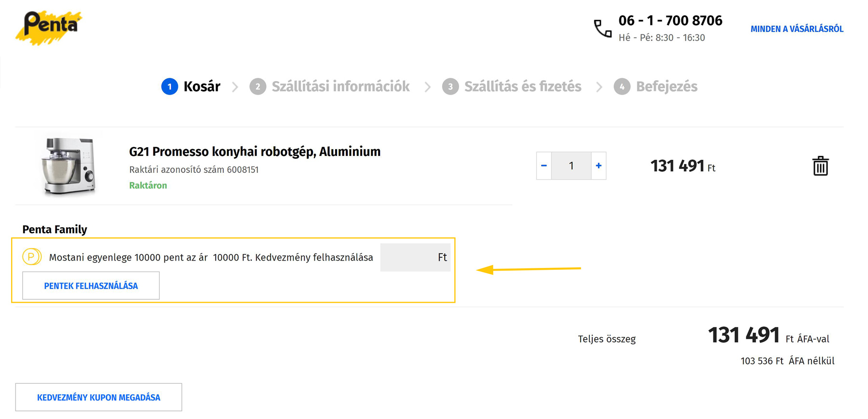Click the step 1 blue circle icon
Viewport: 868px width, 419px height.
(169, 86)
